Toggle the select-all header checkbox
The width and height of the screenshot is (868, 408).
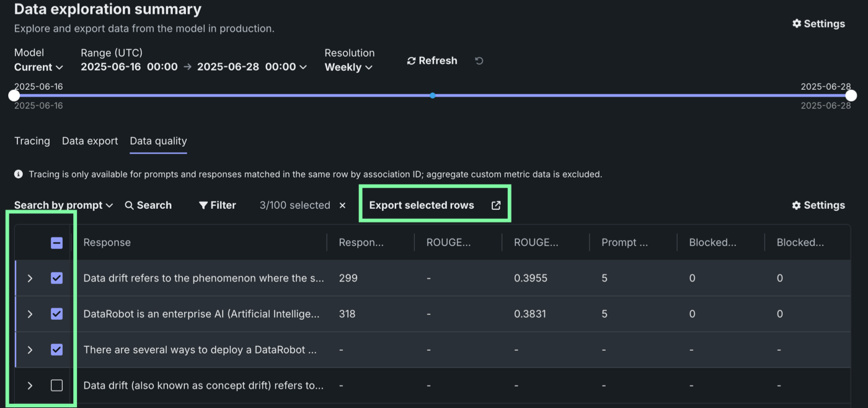(x=56, y=243)
